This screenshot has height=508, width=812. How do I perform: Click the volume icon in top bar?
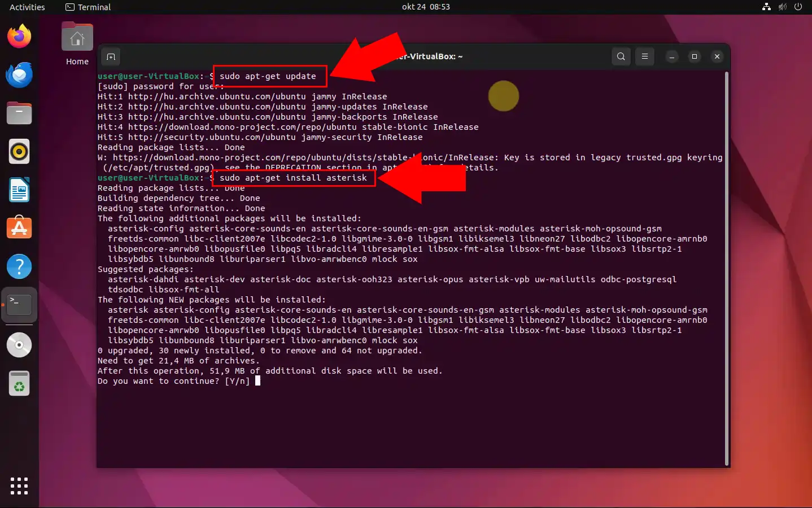pyautogui.click(x=782, y=7)
